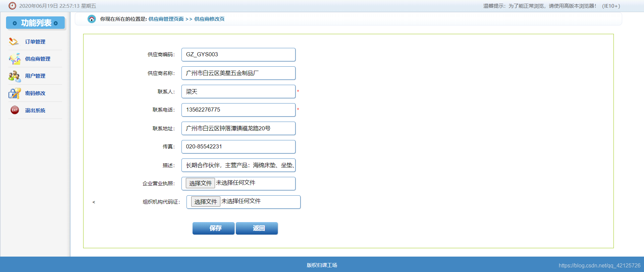Image resolution: width=644 pixels, height=272 pixels.
Task: Click the 版权归课工场 footer text
Action: 322,265
